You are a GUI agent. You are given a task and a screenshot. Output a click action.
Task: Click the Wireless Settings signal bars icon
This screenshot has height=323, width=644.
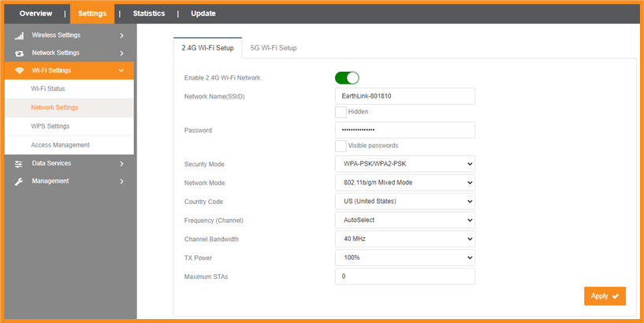tap(19, 35)
